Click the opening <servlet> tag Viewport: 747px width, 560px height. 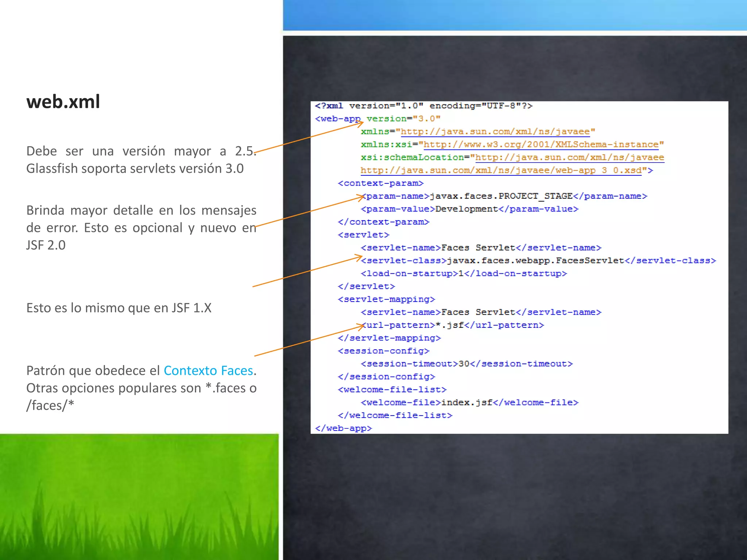click(x=364, y=235)
